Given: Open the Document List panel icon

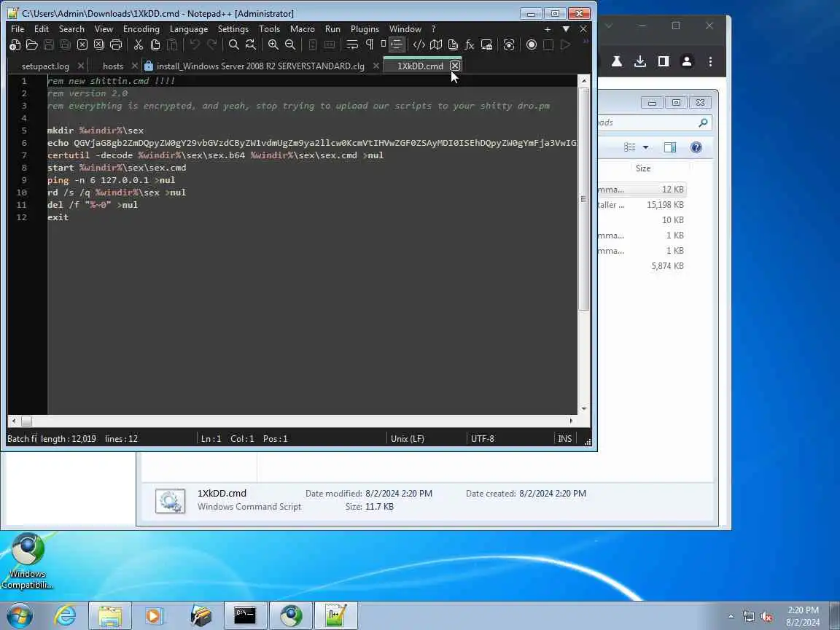Looking at the screenshot, I should click(453, 45).
